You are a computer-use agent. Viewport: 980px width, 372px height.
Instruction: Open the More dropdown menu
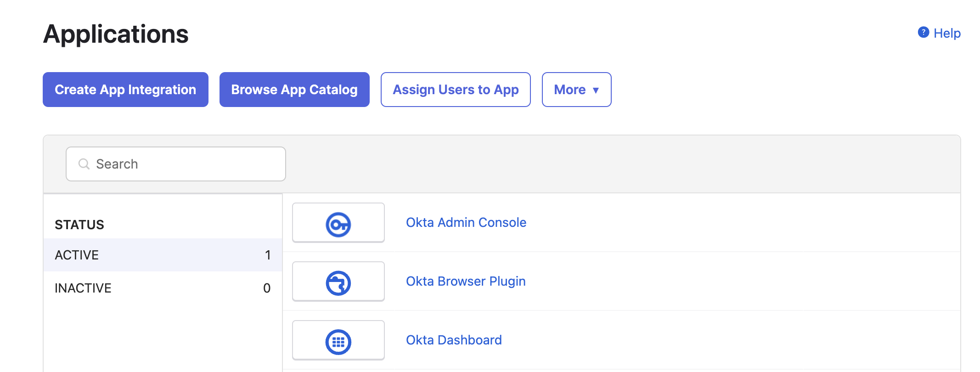576,90
